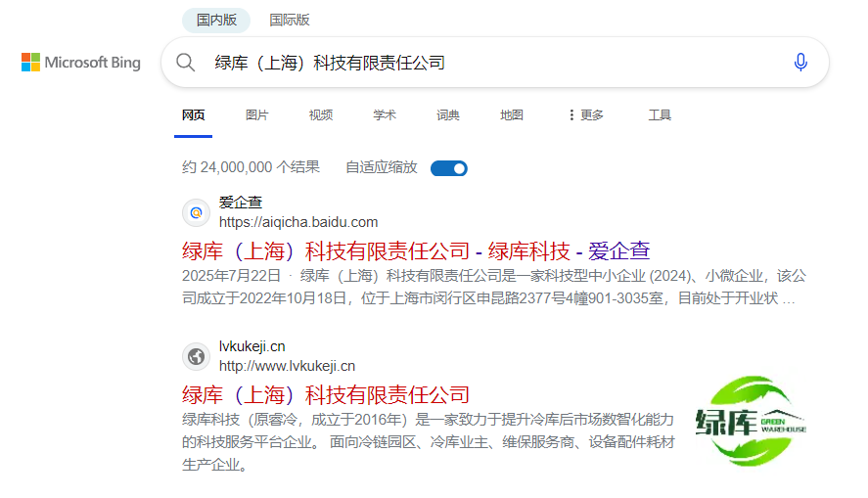Click the 绿库科技（原睿冷 snippet description
This screenshot has width=868, height=498.
pyautogui.click(x=429, y=442)
